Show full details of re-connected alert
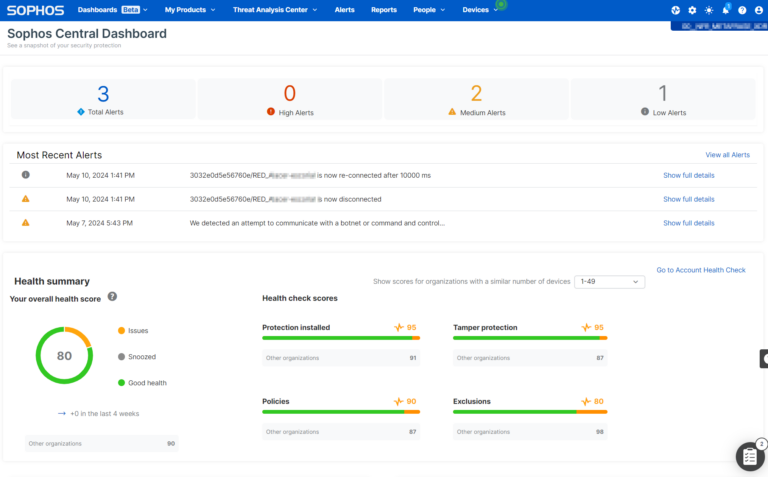The height and width of the screenshot is (477, 768). click(x=689, y=175)
